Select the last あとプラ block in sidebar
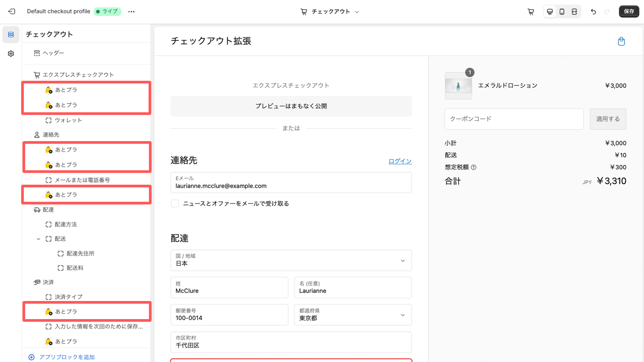Viewport: 644px width, 362px height. tap(86, 341)
